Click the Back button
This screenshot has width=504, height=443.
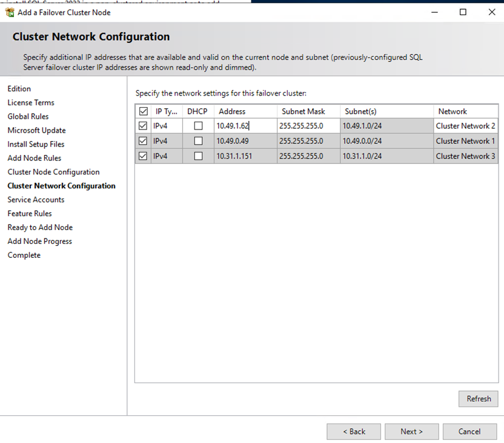pos(354,432)
